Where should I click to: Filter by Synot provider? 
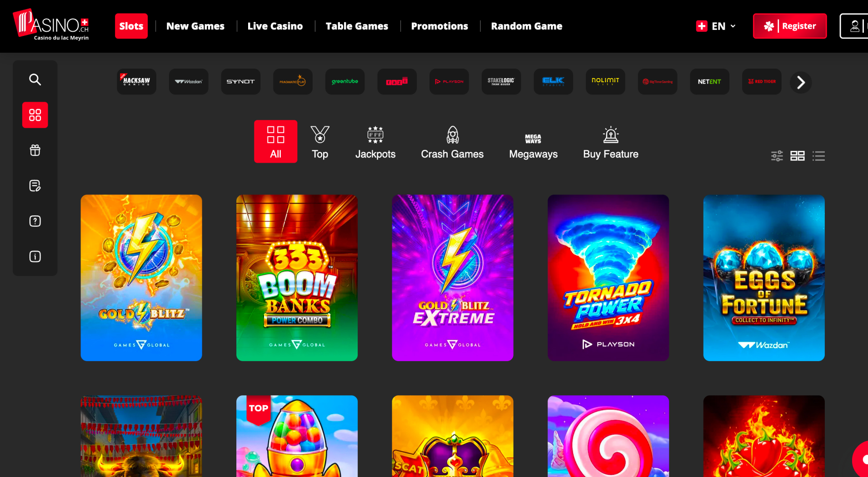point(241,82)
